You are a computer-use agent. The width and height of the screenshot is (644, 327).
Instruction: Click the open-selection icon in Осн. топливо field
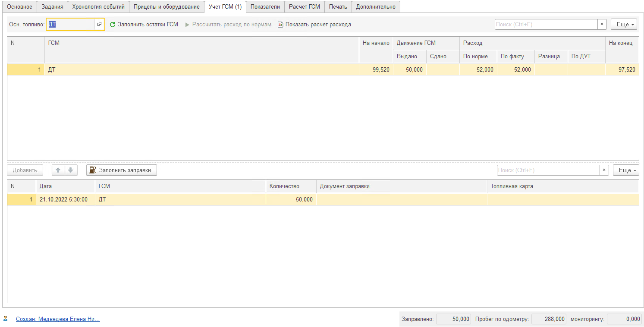99,25
